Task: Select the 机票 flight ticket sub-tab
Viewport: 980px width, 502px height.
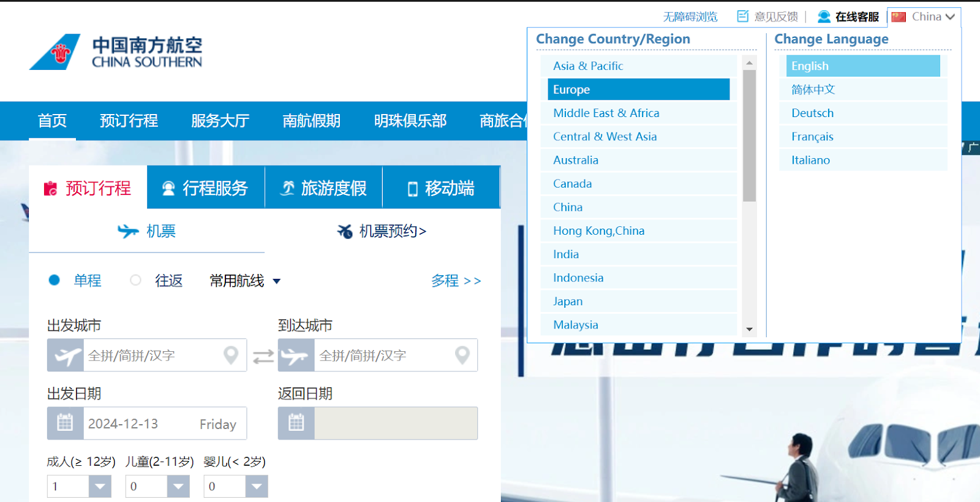Action: [x=146, y=231]
